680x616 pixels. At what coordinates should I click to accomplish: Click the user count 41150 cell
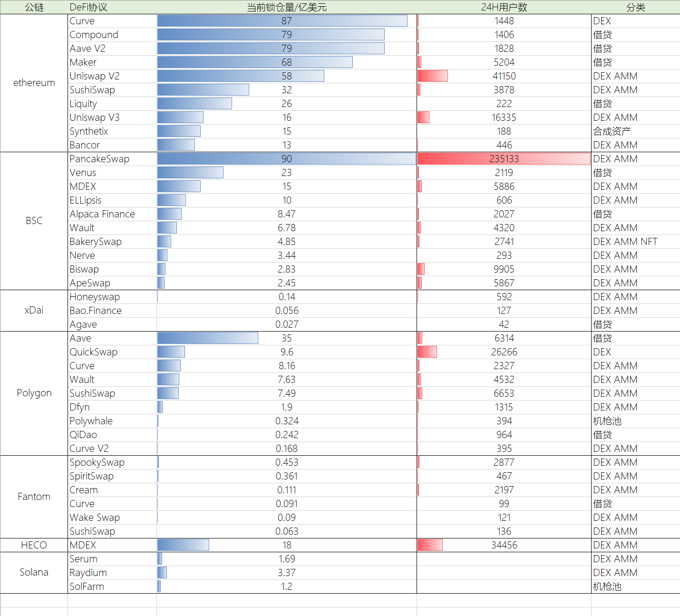click(504, 76)
